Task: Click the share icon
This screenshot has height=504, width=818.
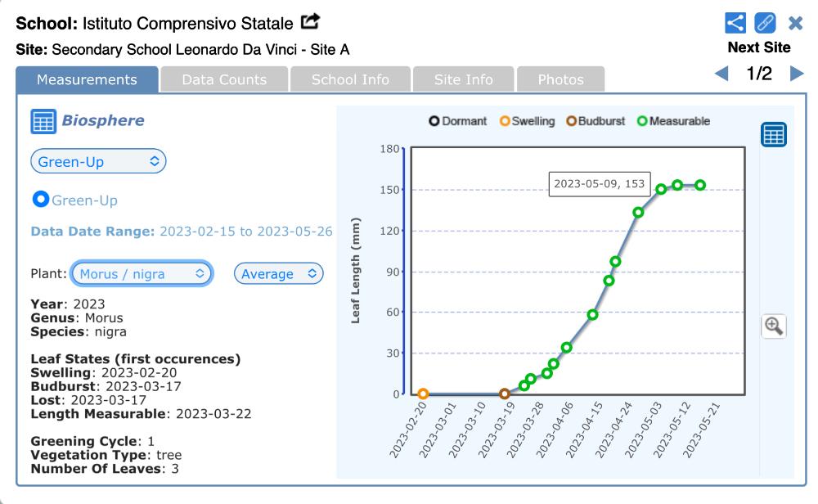Action: [736, 22]
